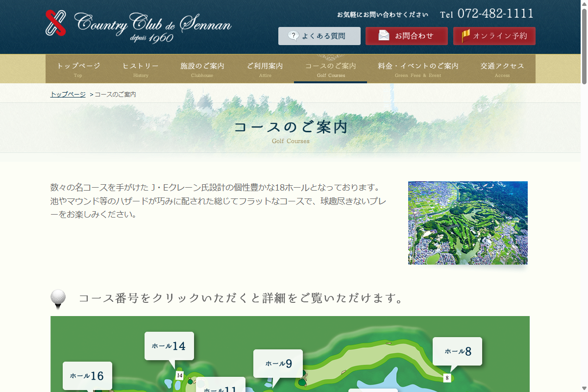Screen dimensions: 588x392
Task: Select the ホール16 label on the map
Action: pos(87,376)
